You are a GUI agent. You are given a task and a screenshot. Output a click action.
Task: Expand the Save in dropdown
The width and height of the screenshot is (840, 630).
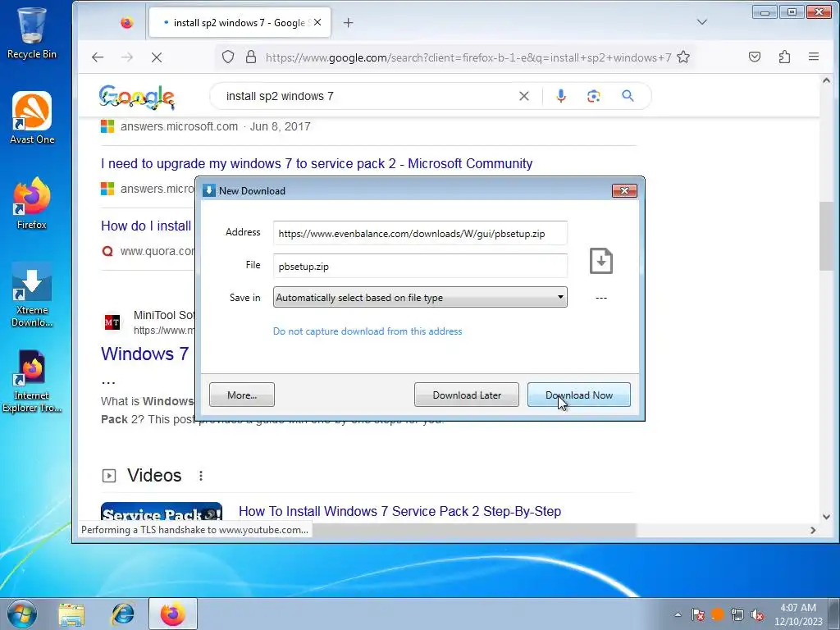tap(420, 297)
